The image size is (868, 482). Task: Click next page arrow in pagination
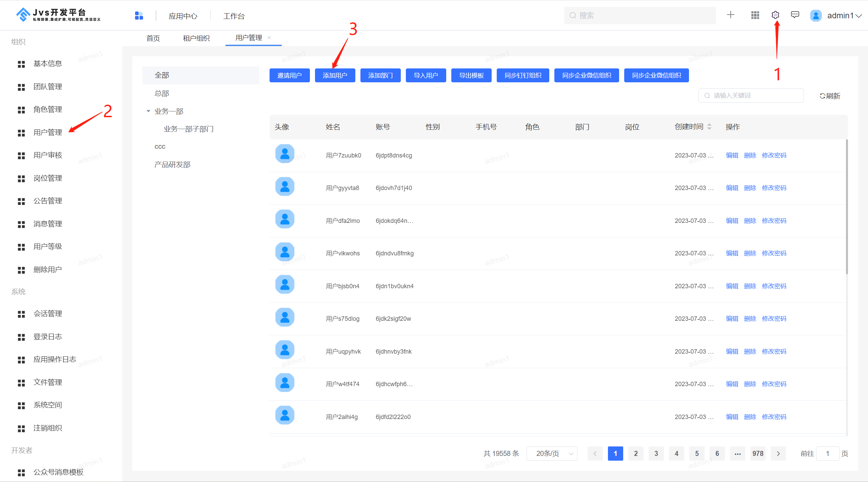778,454
